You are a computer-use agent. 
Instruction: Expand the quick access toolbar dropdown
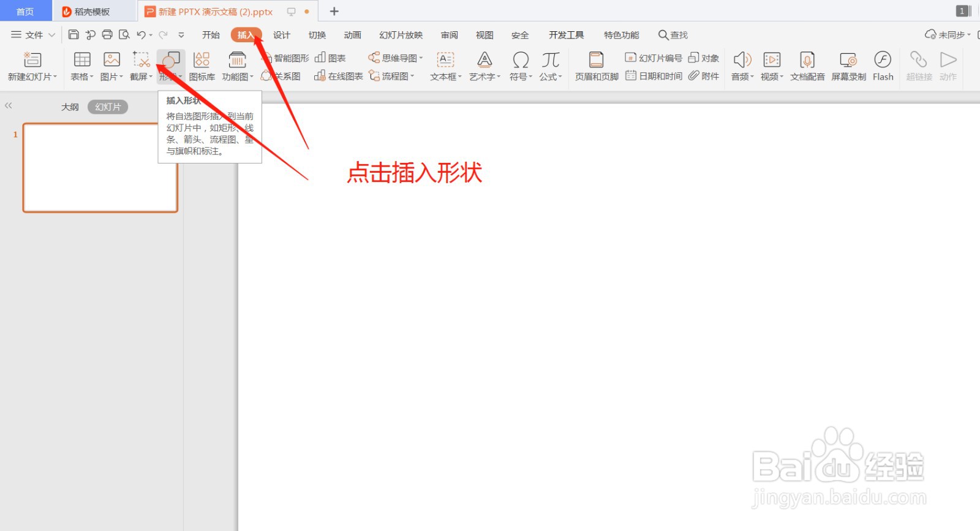(181, 35)
